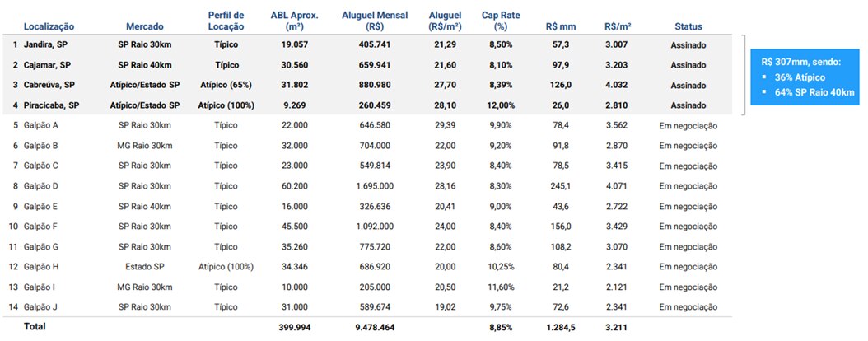Click the Atípico (65%) profile cell
868x341 pixels.
click(x=226, y=85)
